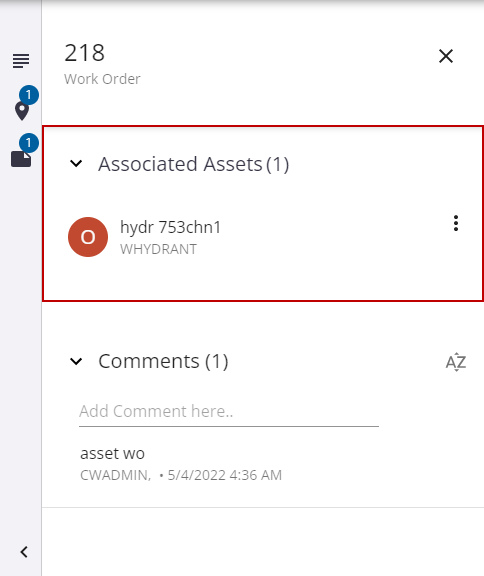
Task: Click the CWADMIN comment timestamp line
Action: pyautogui.click(x=181, y=475)
